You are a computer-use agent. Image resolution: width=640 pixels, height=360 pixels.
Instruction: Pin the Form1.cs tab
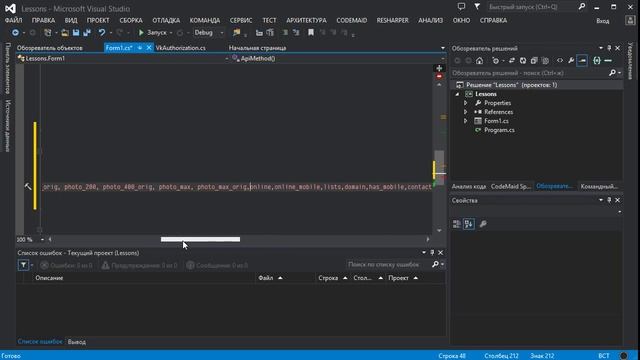tap(140, 48)
